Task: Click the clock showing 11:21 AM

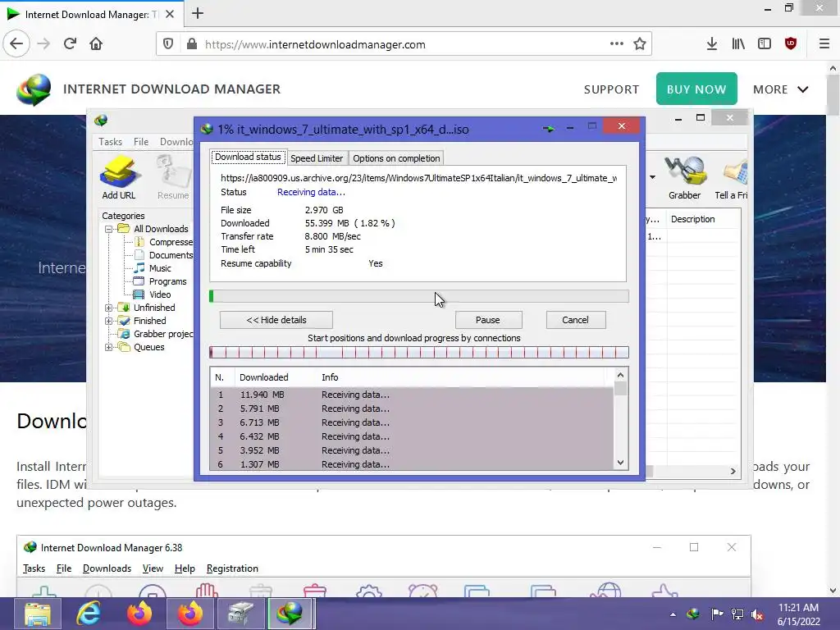Action: pyautogui.click(x=798, y=608)
